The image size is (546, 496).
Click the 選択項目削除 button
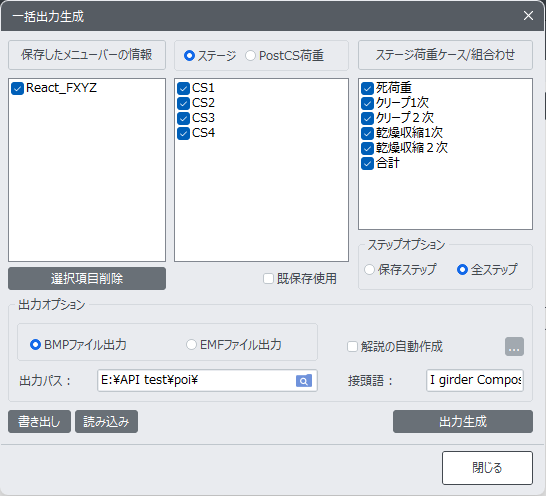tap(87, 278)
